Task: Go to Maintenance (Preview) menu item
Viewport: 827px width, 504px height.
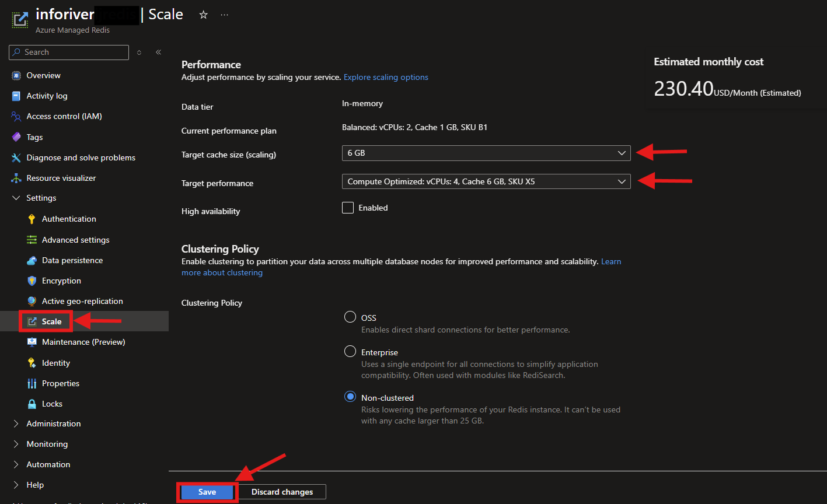Action: click(x=83, y=342)
